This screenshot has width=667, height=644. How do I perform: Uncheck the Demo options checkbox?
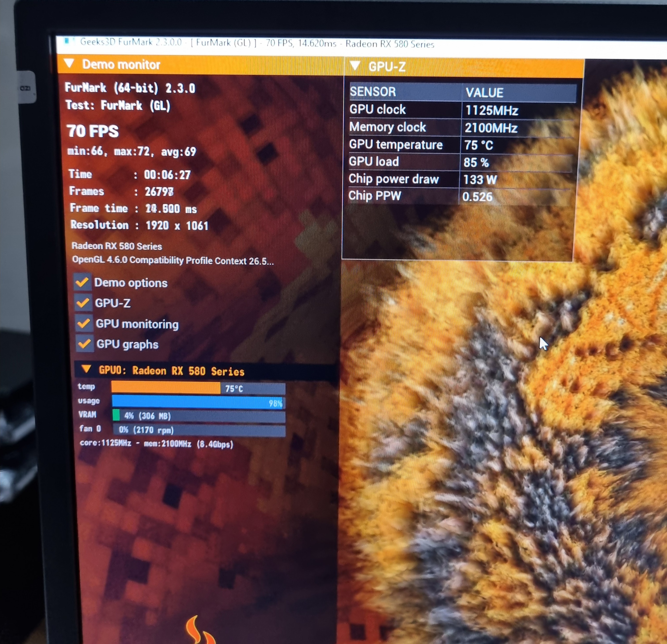click(82, 282)
